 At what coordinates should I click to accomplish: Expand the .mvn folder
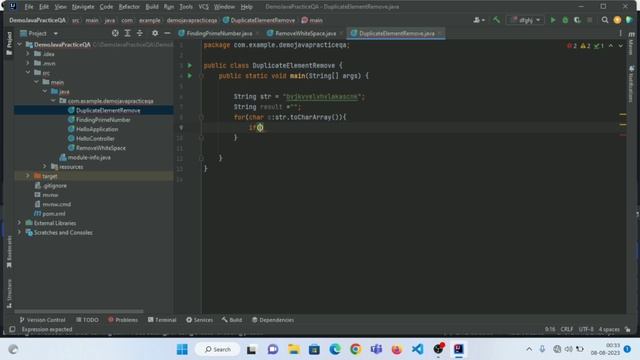coord(28,63)
